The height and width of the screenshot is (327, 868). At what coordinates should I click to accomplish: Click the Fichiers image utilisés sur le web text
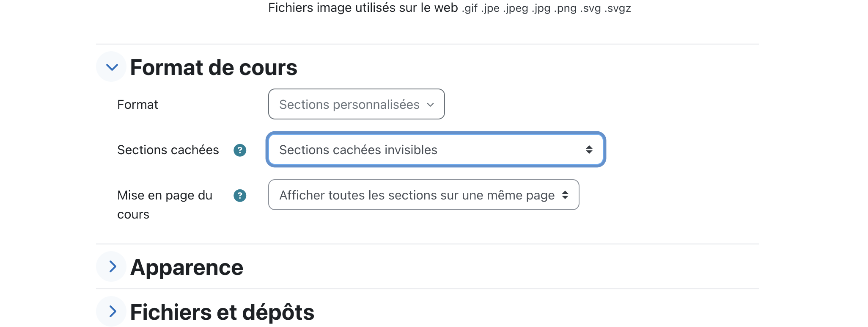click(x=363, y=8)
